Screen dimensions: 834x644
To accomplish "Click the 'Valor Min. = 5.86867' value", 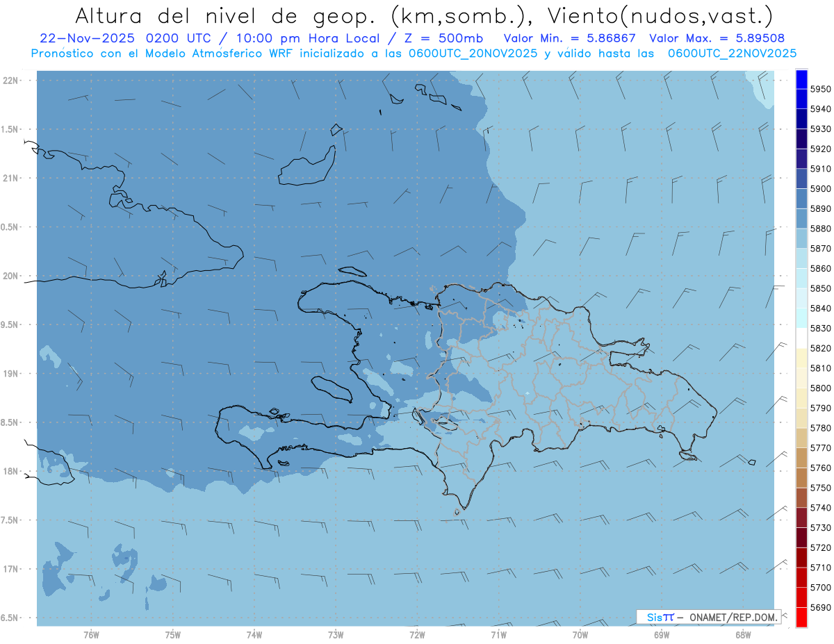I will pyautogui.click(x=569, y=38).
